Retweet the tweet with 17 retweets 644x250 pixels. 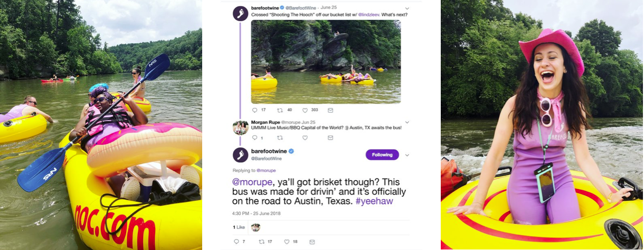click(261, 242)
